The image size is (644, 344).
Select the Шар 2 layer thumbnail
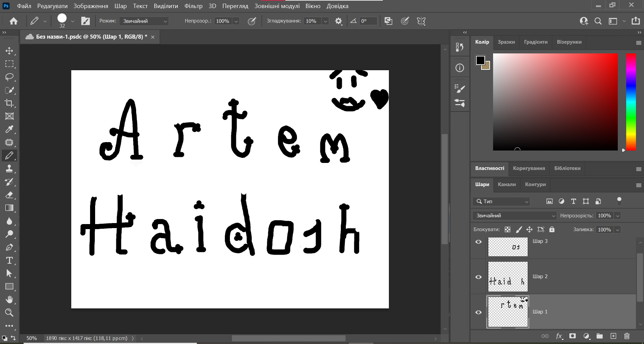coord(508,277)
